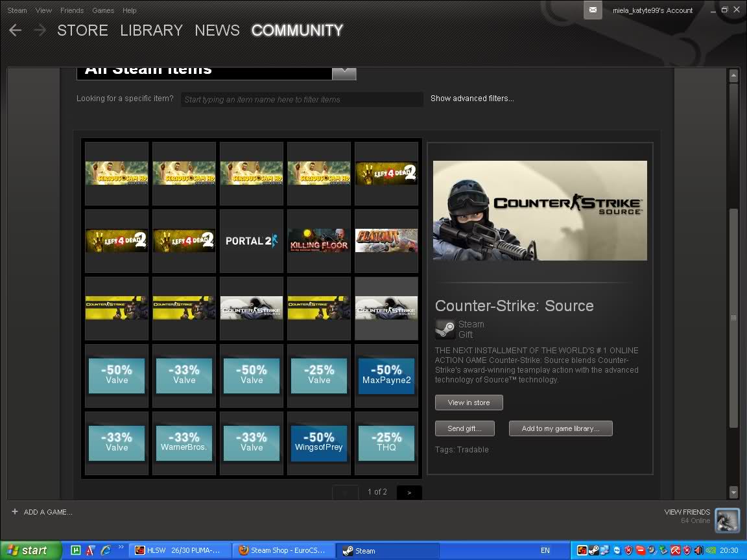Switch to the COMMUNITY tab
The image size is (747, 560).
[297, 30]
